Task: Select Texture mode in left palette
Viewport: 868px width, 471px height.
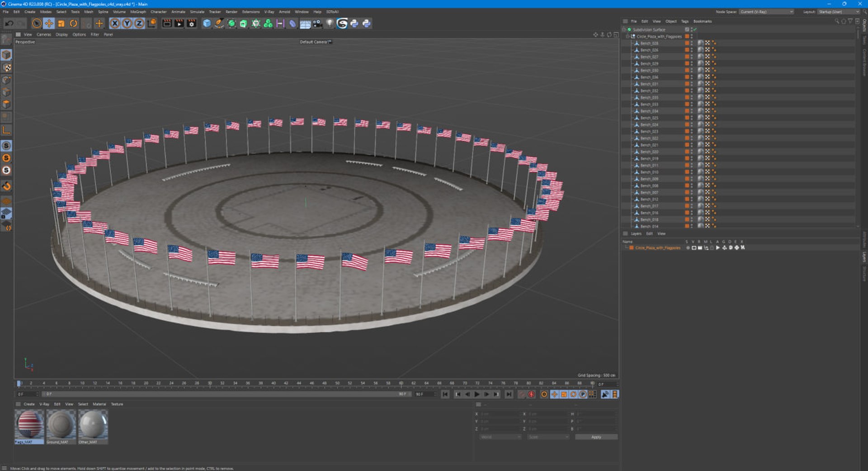Action: coord(6,67)
